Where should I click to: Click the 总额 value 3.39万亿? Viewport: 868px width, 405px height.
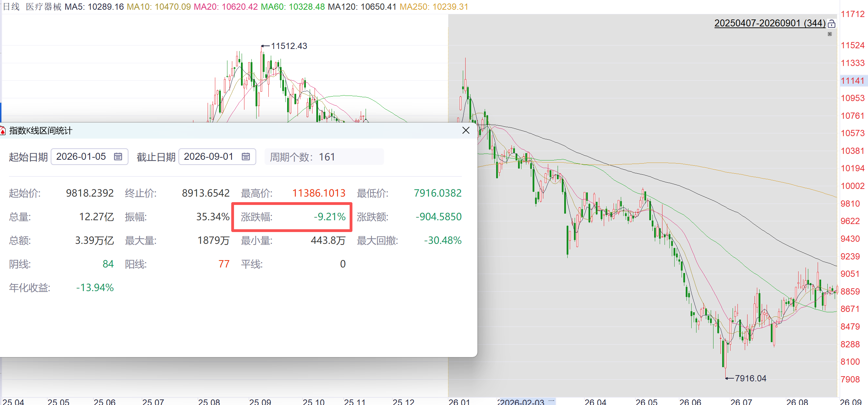(x=94, y=240)
